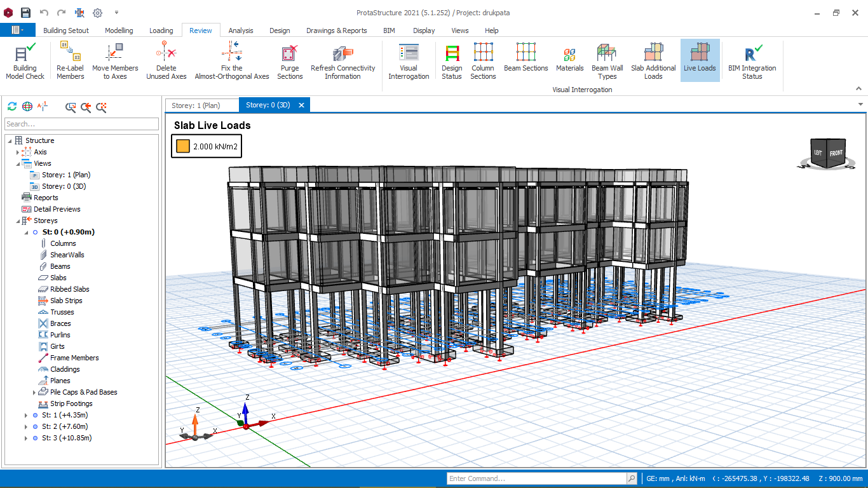Select ShearWalls in the tree
This screenshot has height=488, width=868.
(x=67, y=255)
